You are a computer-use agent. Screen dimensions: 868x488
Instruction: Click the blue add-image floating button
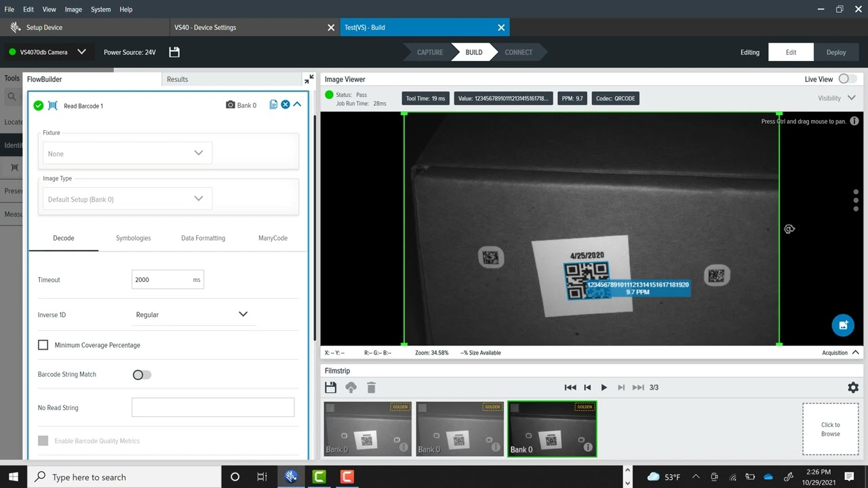843,325
